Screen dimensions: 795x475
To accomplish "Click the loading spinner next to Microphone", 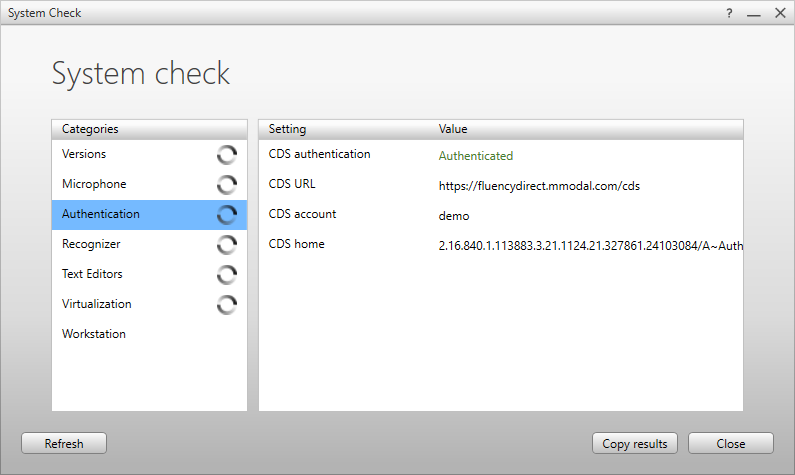I will (227, 184).
